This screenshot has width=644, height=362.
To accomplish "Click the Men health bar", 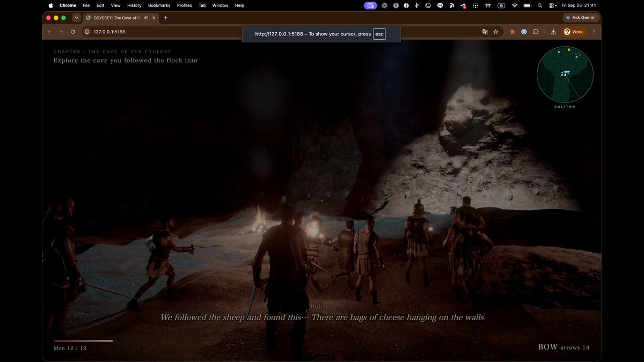I will coord(83,341).
